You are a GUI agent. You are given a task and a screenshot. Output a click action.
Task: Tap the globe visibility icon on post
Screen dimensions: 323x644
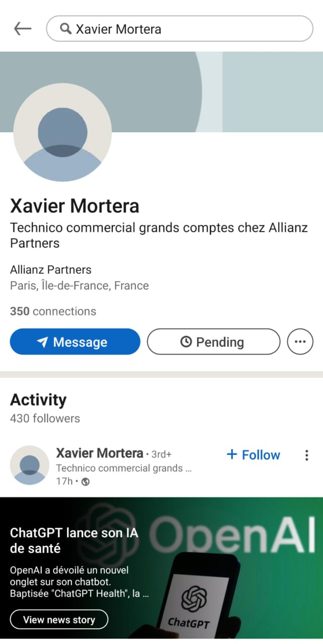(86, 482)
